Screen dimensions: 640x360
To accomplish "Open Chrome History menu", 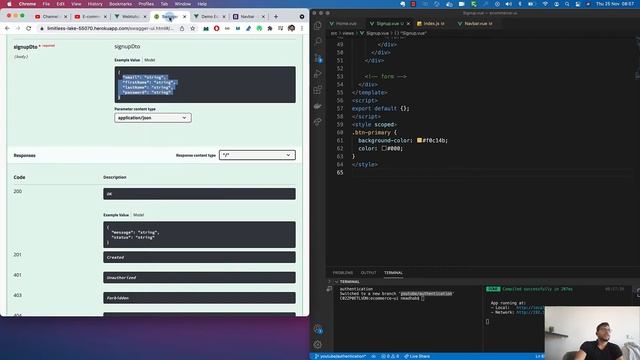I will tap(95, 4).
